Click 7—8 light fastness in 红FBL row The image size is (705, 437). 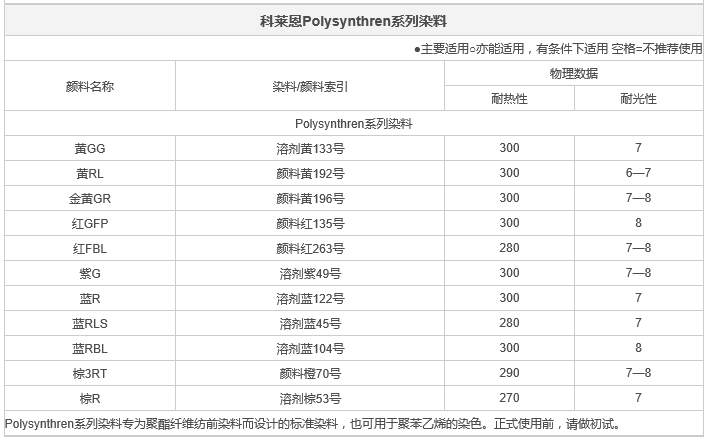pyautogui.click(x=638, y=248)
